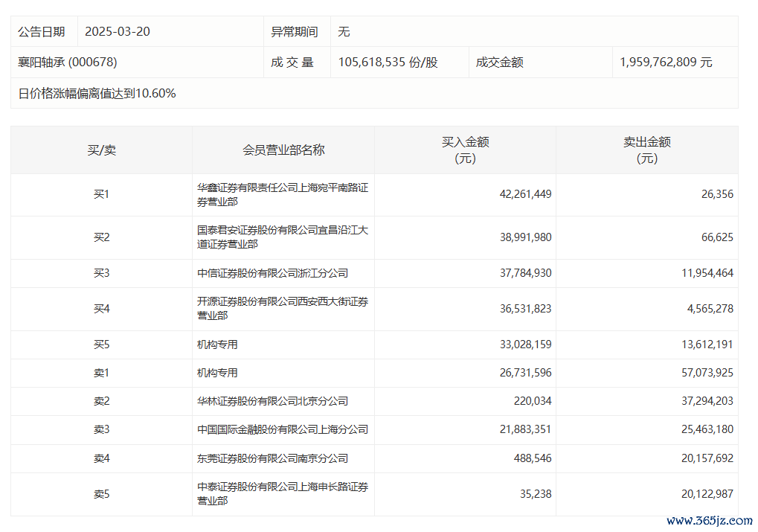Click the 成交量 value 105,618,535 份/股
The image size is (758, 532).
click(x=388, y=63)
